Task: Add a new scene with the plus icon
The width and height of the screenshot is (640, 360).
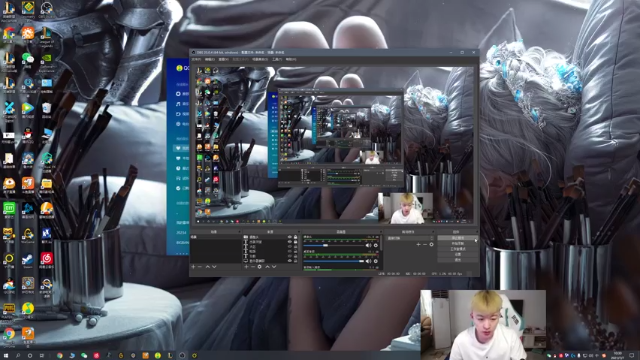Action: coord(193,267)
